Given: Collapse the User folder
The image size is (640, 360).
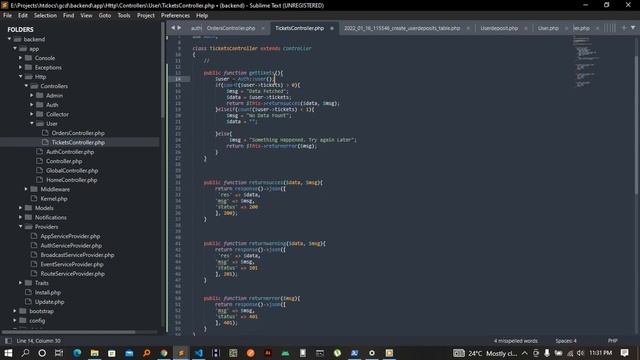Looking at the screenshot, I should click(32, 124).
